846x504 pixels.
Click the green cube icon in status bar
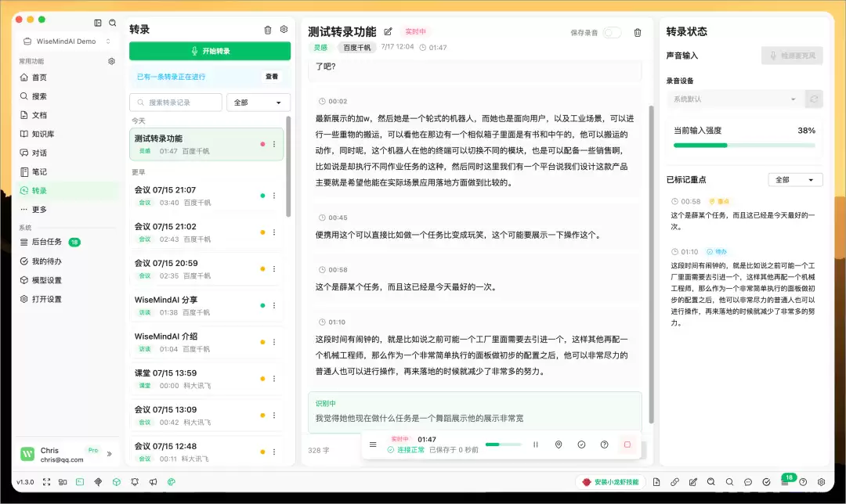(117, 482)
